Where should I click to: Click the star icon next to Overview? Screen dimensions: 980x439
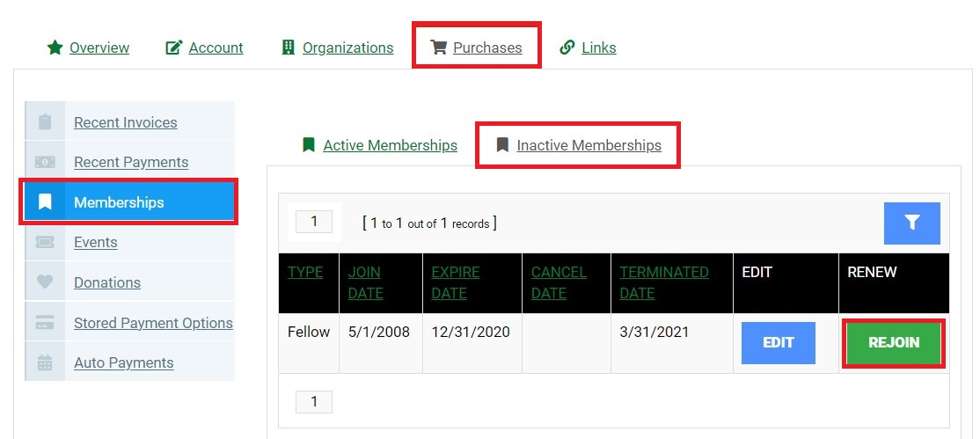[x=55, y=48]
